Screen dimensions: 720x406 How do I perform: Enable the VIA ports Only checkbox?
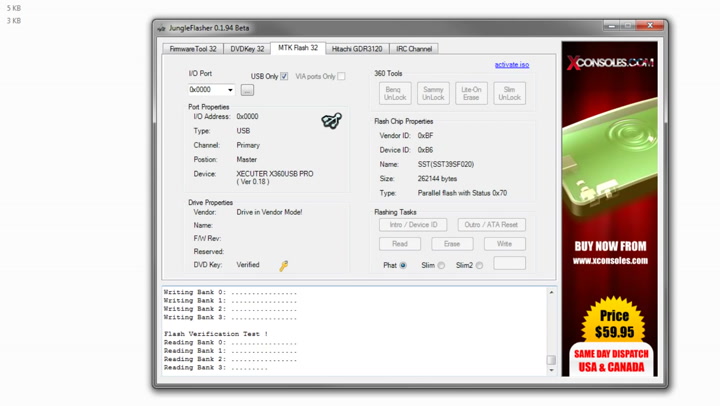point(341,76)
